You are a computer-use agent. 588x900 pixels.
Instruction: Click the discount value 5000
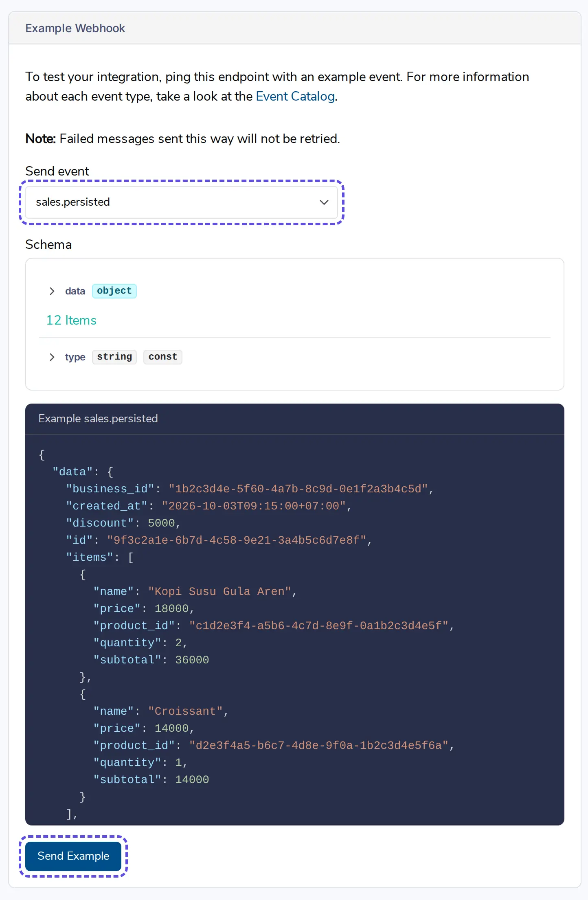[x=161, y=523]
